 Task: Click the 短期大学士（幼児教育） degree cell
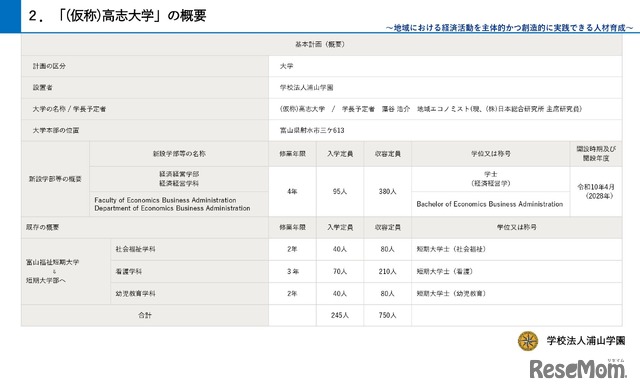(x=517, y=293)
